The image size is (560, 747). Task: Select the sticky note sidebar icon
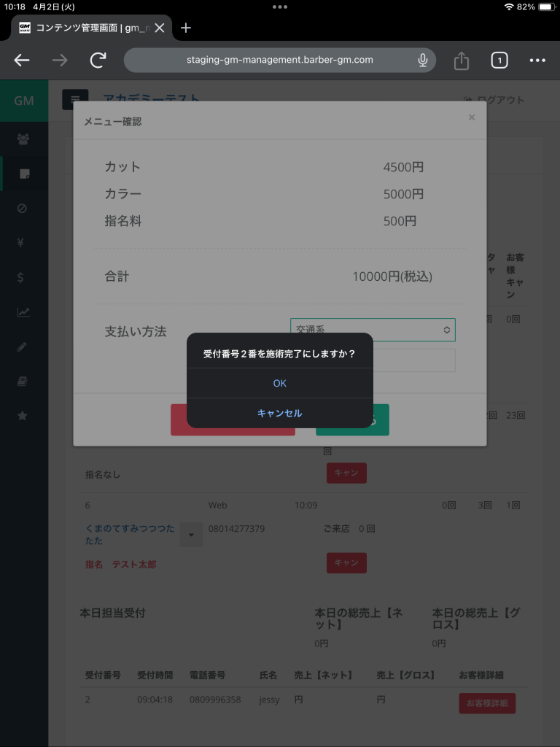click(x=23, y=174)
